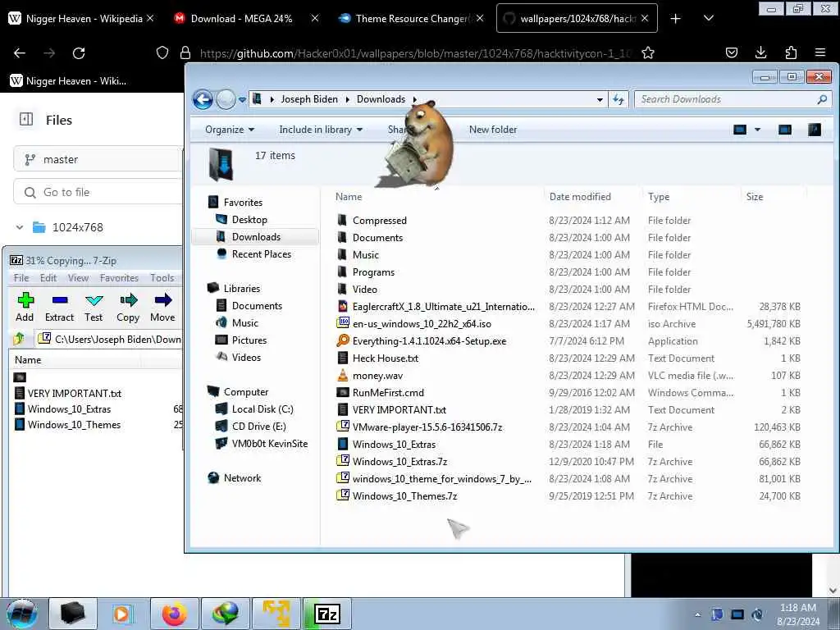
Task: Toggle the preview pane button
Action: click(785, 130)
